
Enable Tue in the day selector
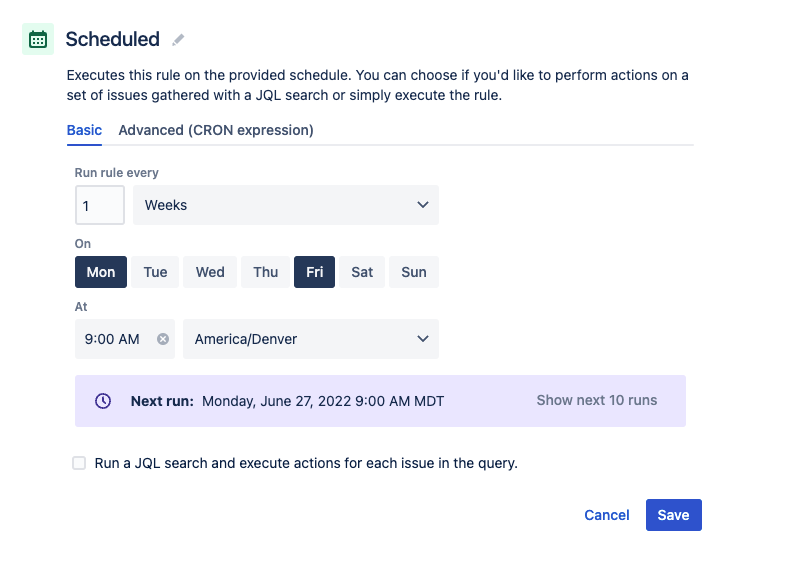[x=155, y=272]
